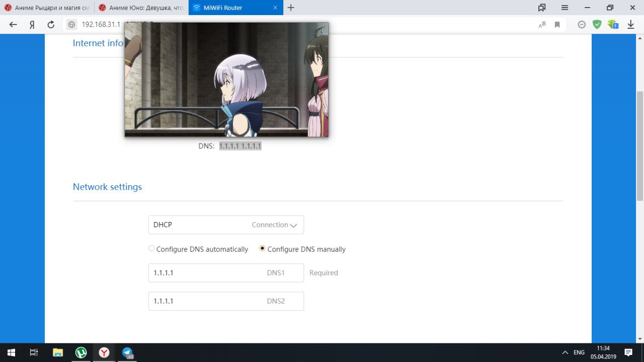Reload the router page

50,25
